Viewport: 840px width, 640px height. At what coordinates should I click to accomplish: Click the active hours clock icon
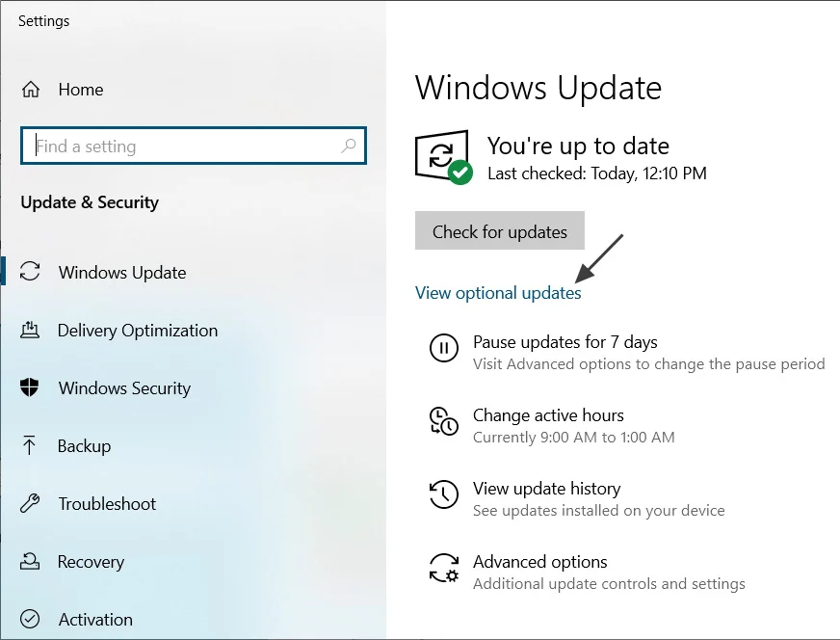pyautogui.click(x=443, y=421)
